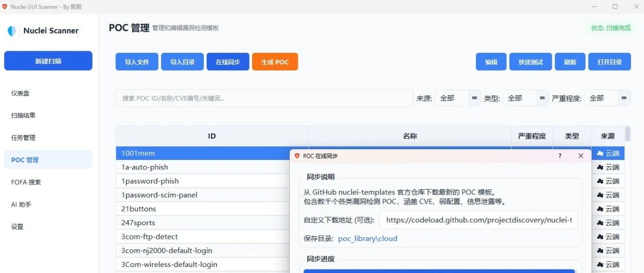Click the 快速测试 button
Viewport: 644px width, 273px height.
click(x=531, y=62)
